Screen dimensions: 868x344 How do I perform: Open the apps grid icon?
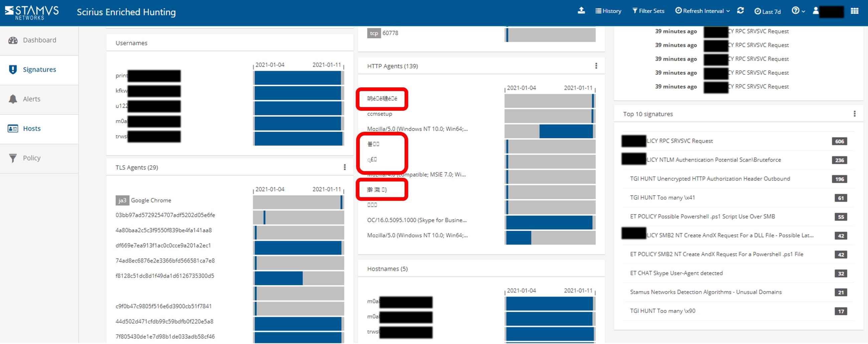coord(854,11)
